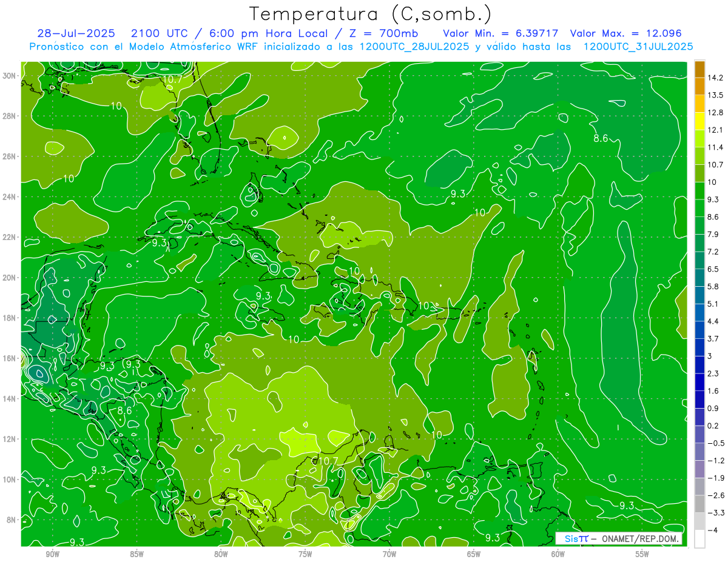Click the '8N' latitude axis label

11,520
